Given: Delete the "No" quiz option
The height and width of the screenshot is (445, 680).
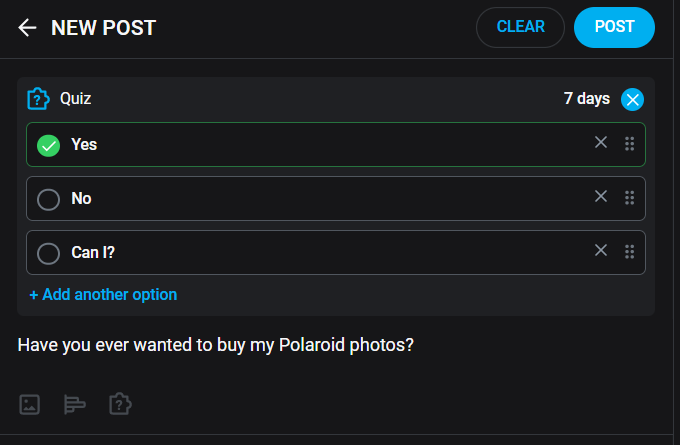Looking at the screenshot, I should [601, 197].
